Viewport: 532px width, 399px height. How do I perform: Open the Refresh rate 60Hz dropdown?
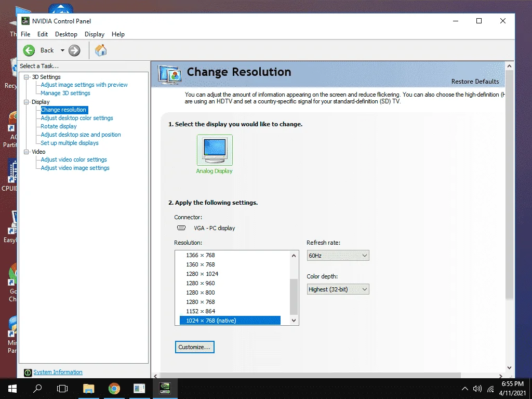point(338,256)
